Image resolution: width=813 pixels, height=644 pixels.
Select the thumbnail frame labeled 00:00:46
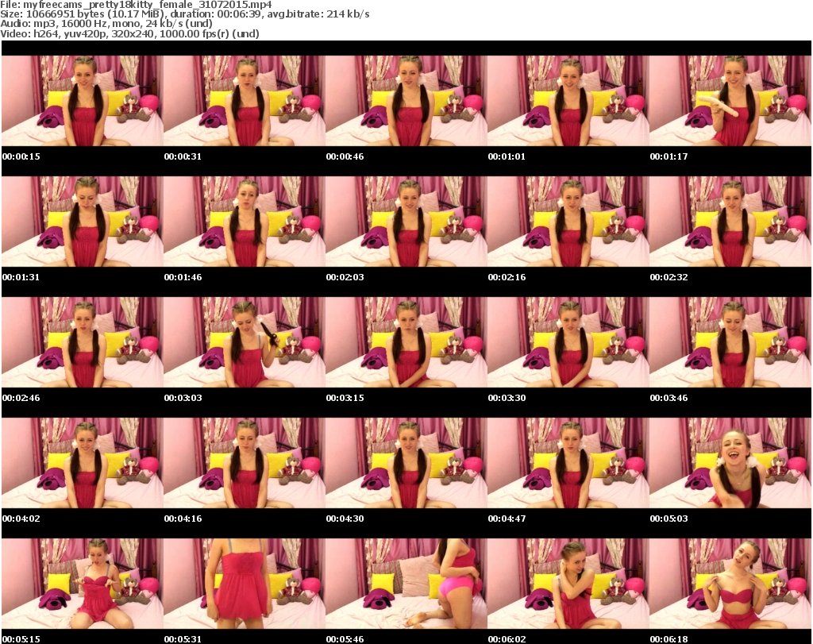406,101
